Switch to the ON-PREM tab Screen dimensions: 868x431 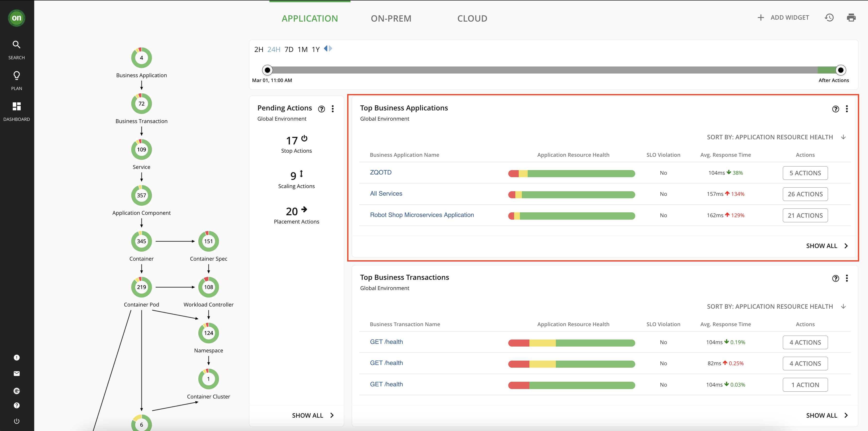tap(391, 18)
